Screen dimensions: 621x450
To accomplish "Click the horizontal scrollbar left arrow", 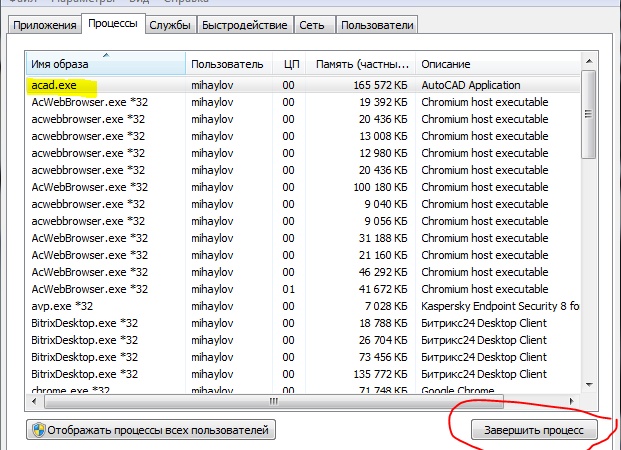I will [x=34, y=401].
